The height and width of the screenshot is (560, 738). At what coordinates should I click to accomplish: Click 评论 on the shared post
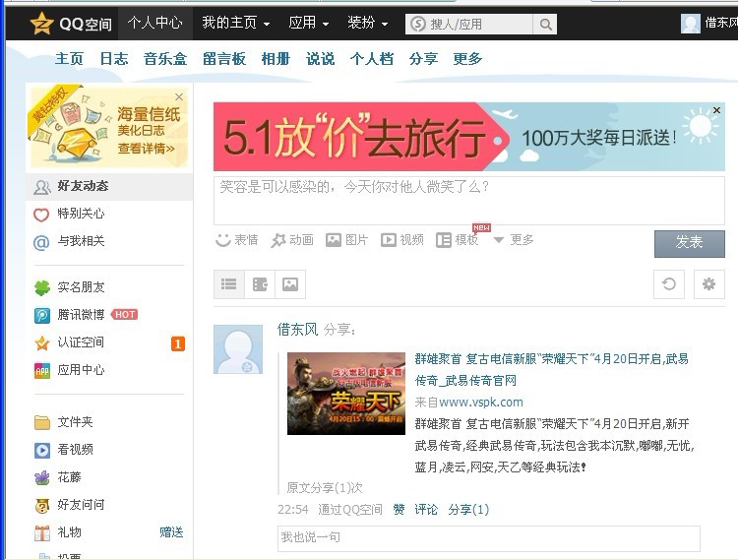(426, 509)
